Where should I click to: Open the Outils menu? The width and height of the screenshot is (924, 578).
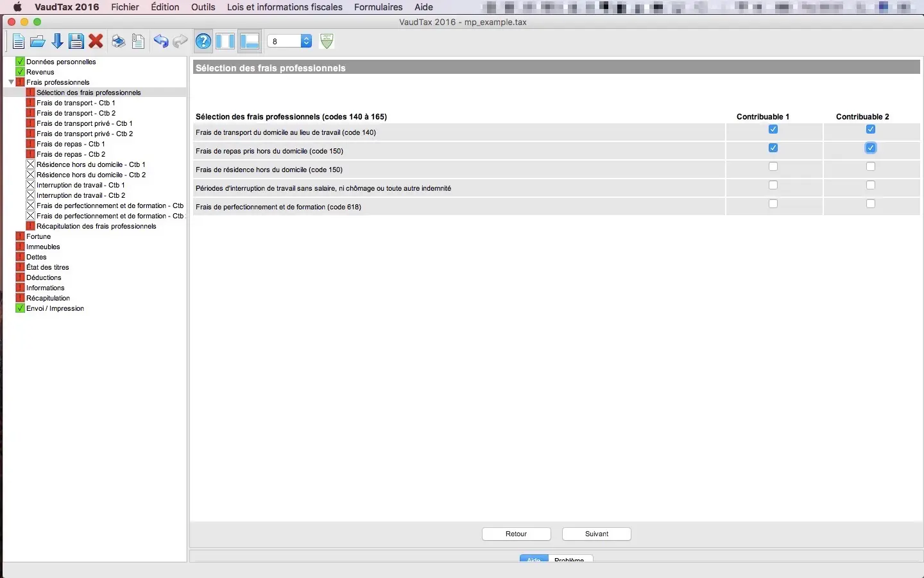[x=203, y=7]
